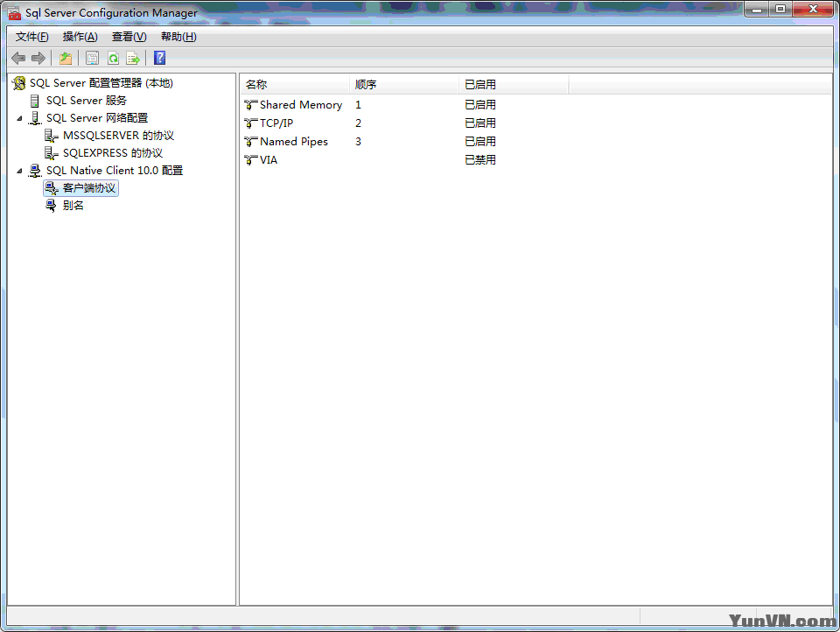Select SQL Native Client 10.0 配置 label

pos(115,171)
